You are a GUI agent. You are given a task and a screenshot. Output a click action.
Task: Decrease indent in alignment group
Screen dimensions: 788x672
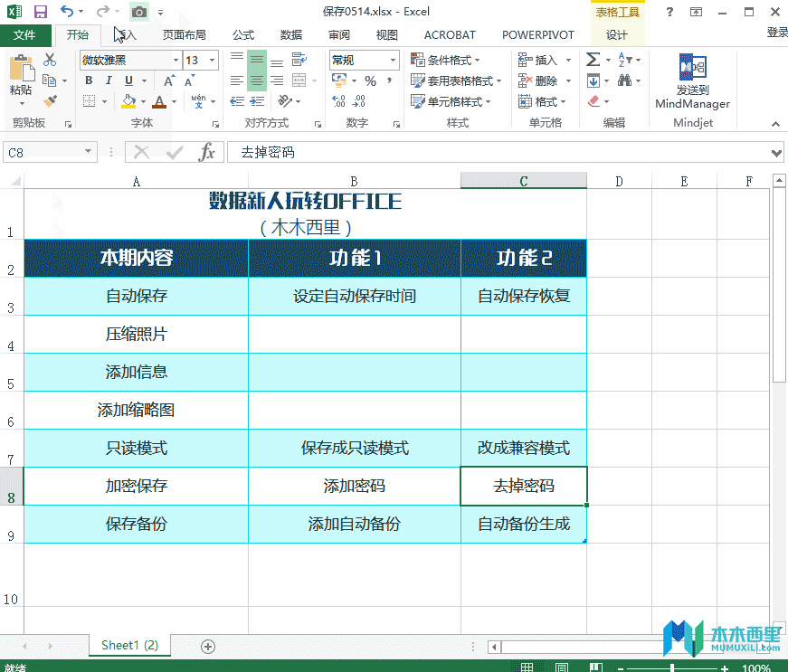tap(237, 101)
